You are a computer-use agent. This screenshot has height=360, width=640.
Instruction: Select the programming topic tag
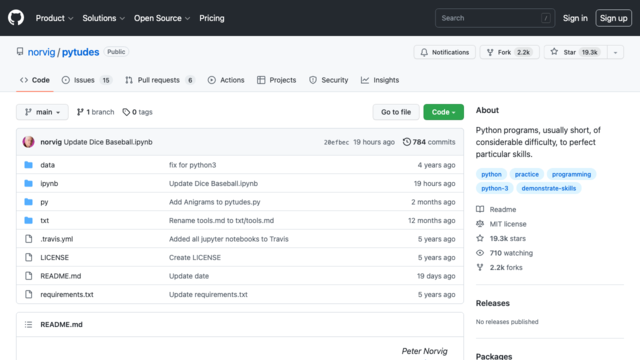(x=571, y=174)
